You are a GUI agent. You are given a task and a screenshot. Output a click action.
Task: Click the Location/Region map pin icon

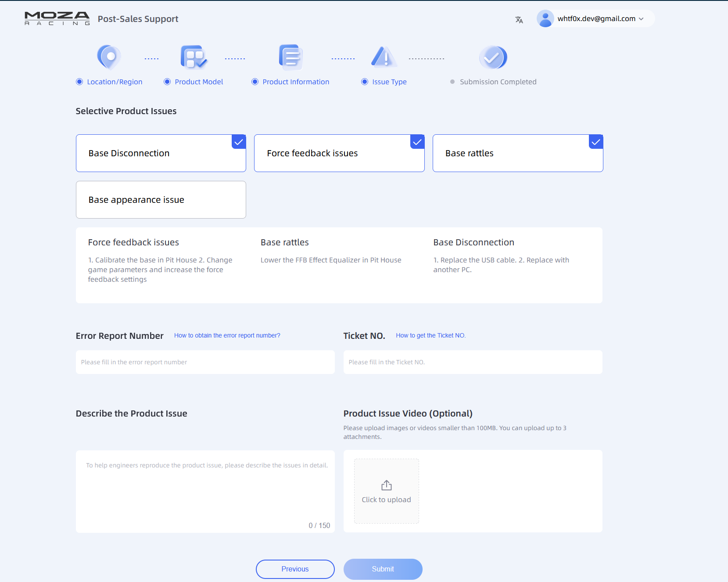click(109, 57)
